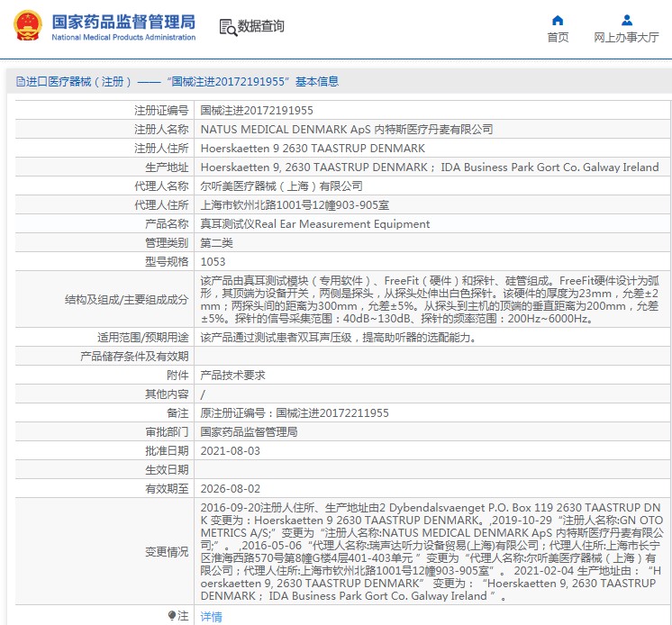This screenshot has width=672, height=625.
Task: Click the 网上办事大厅 user icon
Action: (x=627, y=20)
